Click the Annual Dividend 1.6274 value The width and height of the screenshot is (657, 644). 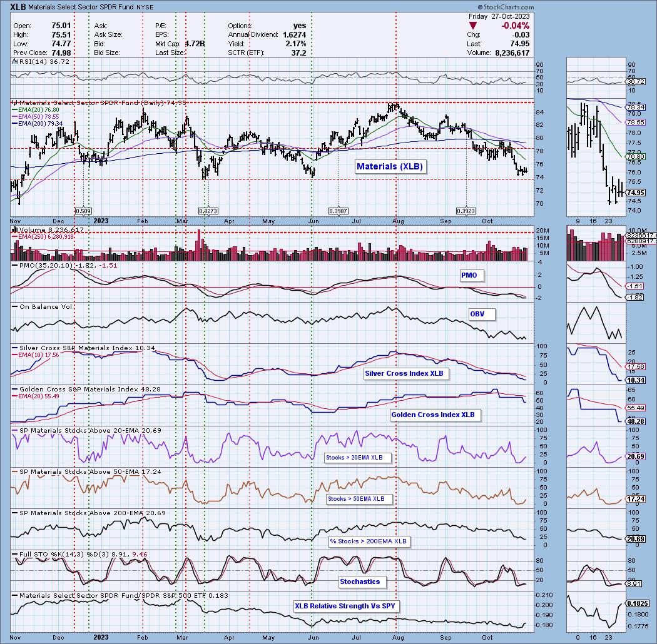click(x=294, y=35)
